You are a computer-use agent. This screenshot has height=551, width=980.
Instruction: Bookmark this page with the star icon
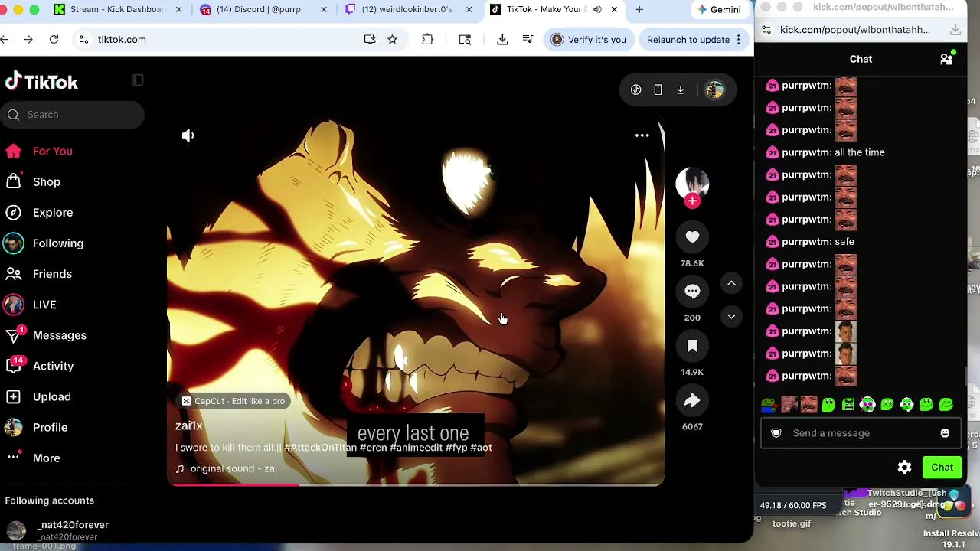click(x=392, y=40)
